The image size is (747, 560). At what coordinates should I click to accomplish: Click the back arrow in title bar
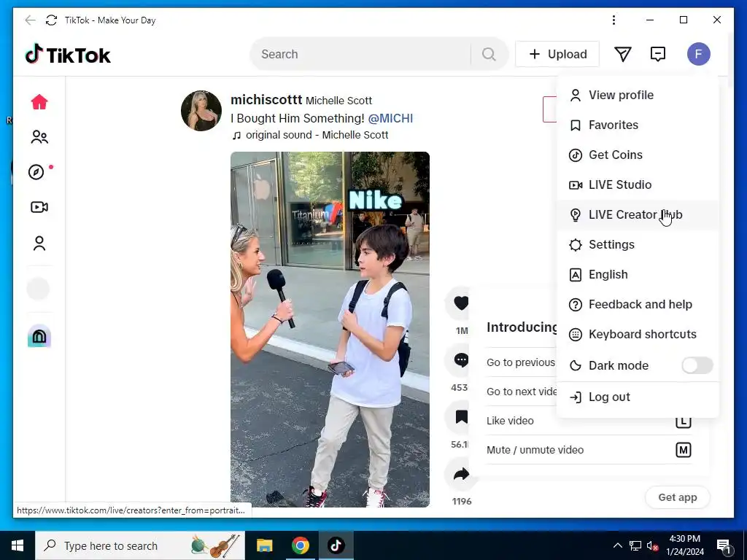click(x=30, y=20)
